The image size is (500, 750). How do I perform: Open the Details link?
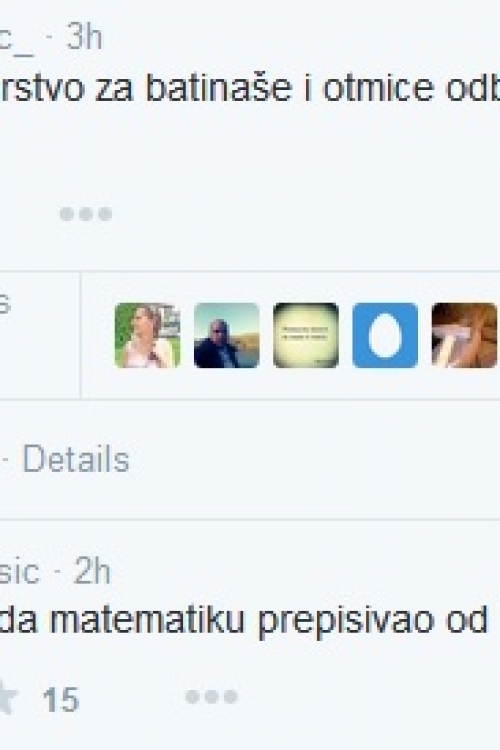tap(76, 459)
